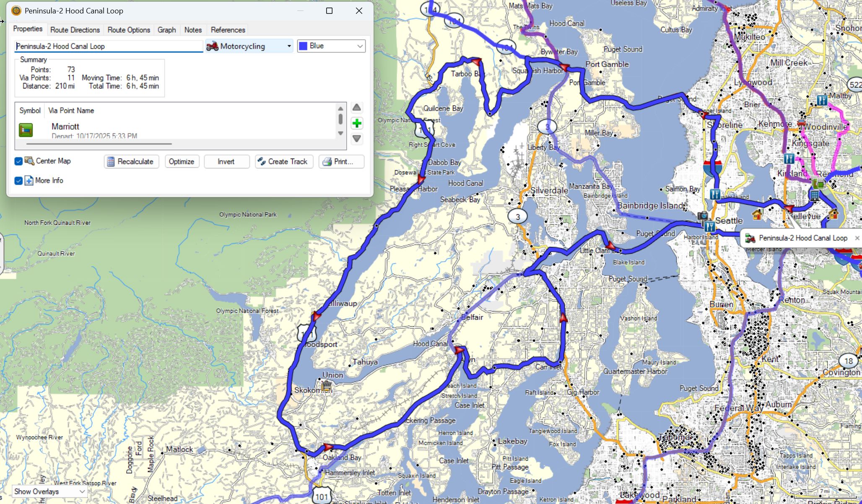Click the Recalculate button

pos(131,162)
